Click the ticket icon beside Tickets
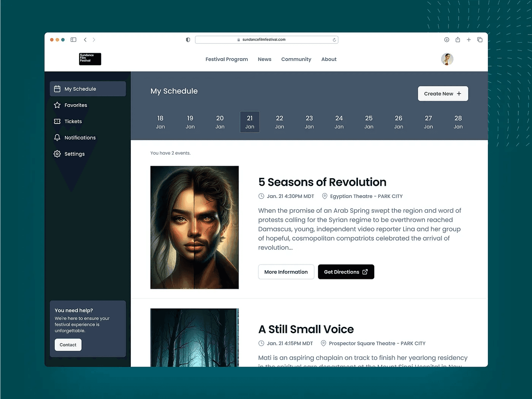This screenshot has width=532, height=399. [x=57, y=121]
